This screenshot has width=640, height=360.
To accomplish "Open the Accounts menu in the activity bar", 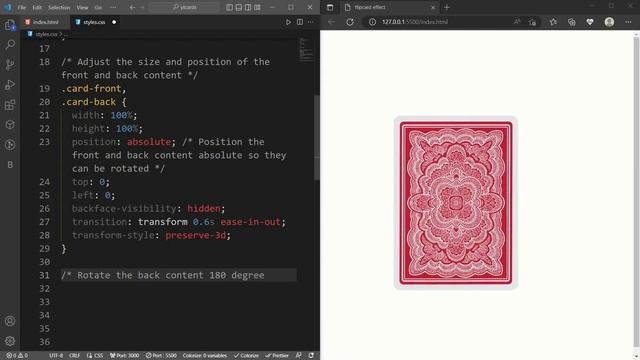I will [x=10, y=321].
